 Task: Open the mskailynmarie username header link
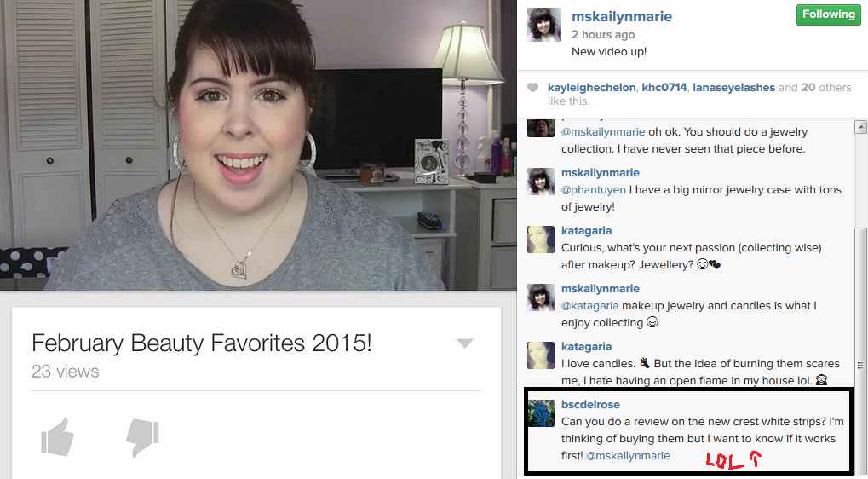[x=622, y=16]
